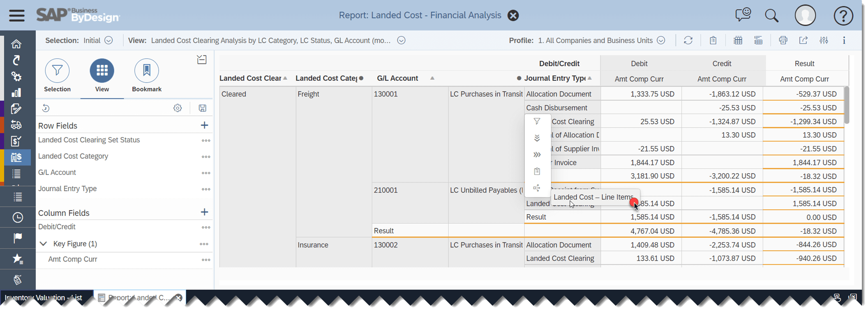Screen dimensions: 868x312
Task: Switch to the View tab
Action: (102, 75)
